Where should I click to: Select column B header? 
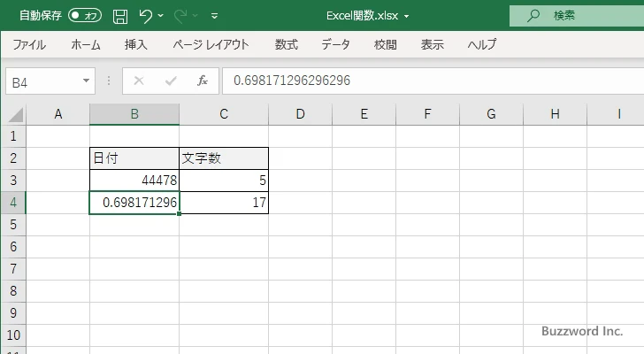point(134,114)
